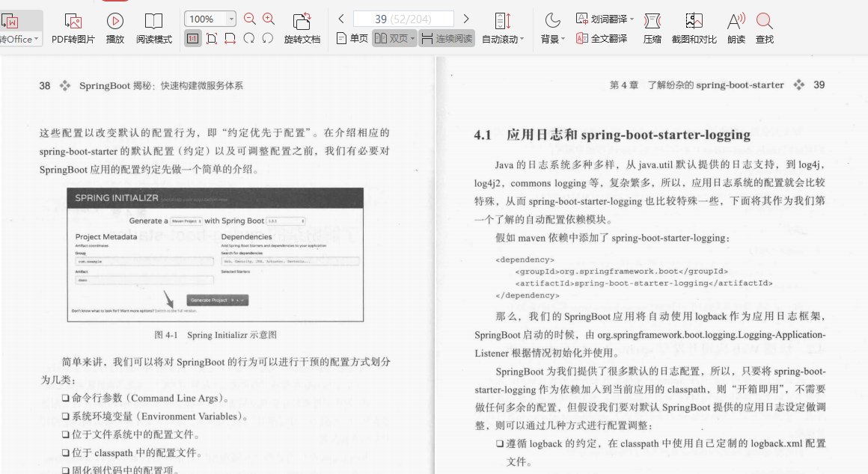Click the page number field showing 39

tap(403, 19)
